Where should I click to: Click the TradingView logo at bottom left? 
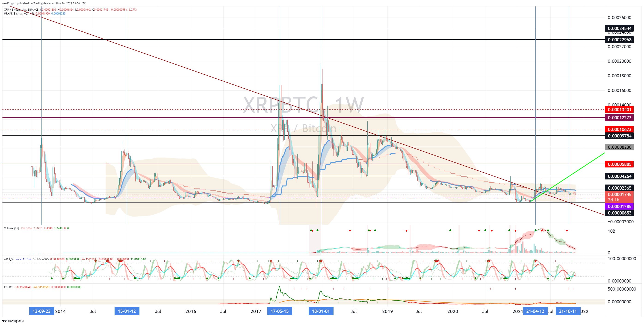pyautogui.click(x=13, y=321)
